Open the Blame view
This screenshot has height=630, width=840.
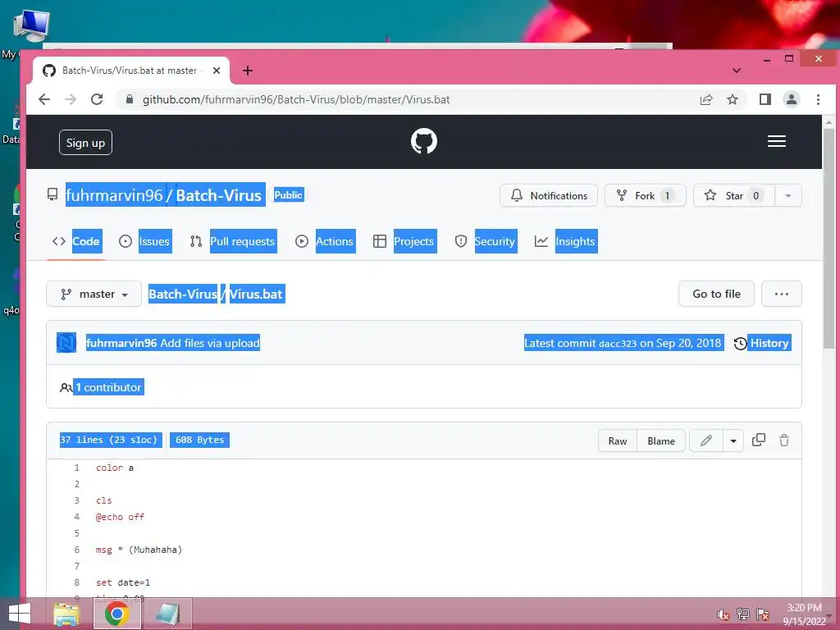coord(661,441)
